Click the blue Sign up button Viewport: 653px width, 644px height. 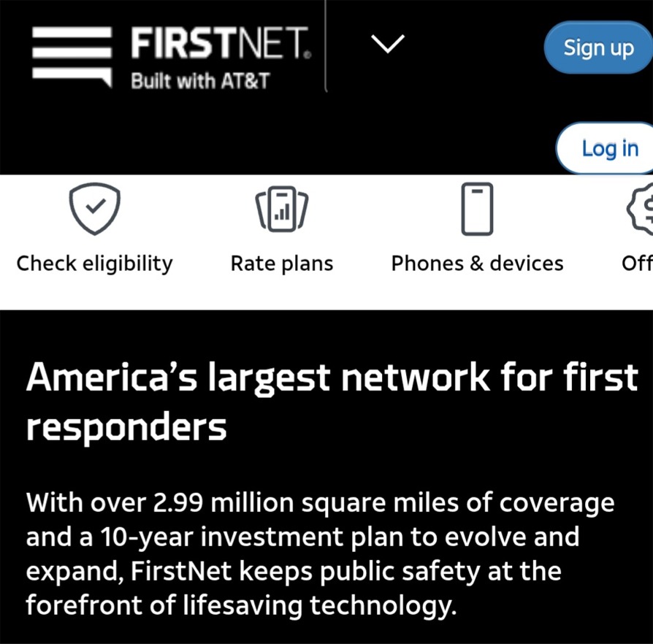click(598, 47)
